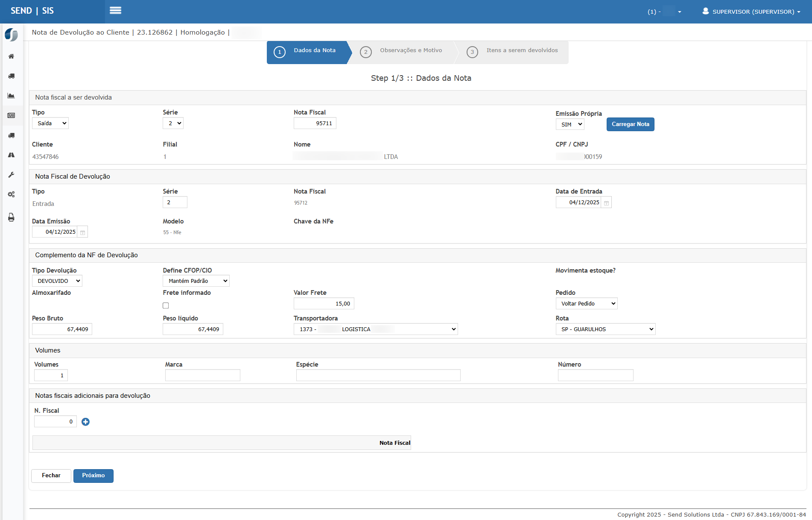This screenshot has height=520, width=812.
Task: Click the area chart sidebar icon
Action: [12, 96]
